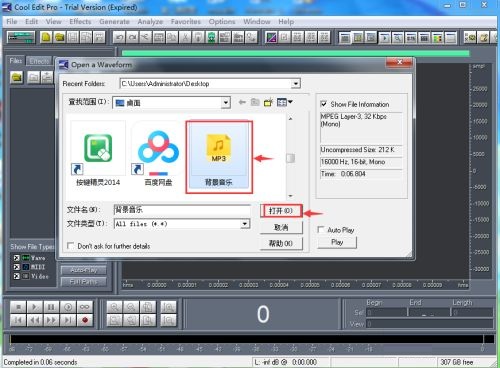Close the Open a Waveform dialog
Image resolution: width=500 pixels, height=368 pixels.
pyautogui.click(x=399, y=62)
